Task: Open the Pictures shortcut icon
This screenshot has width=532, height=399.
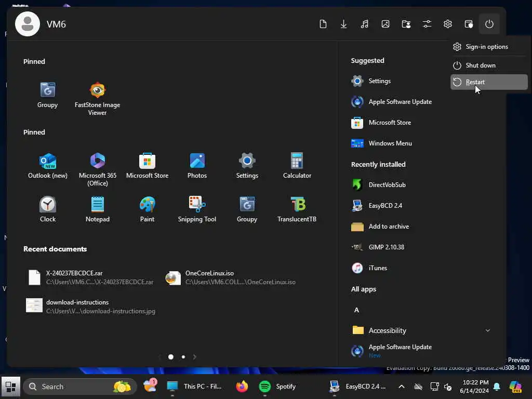Action: (385, 24)
